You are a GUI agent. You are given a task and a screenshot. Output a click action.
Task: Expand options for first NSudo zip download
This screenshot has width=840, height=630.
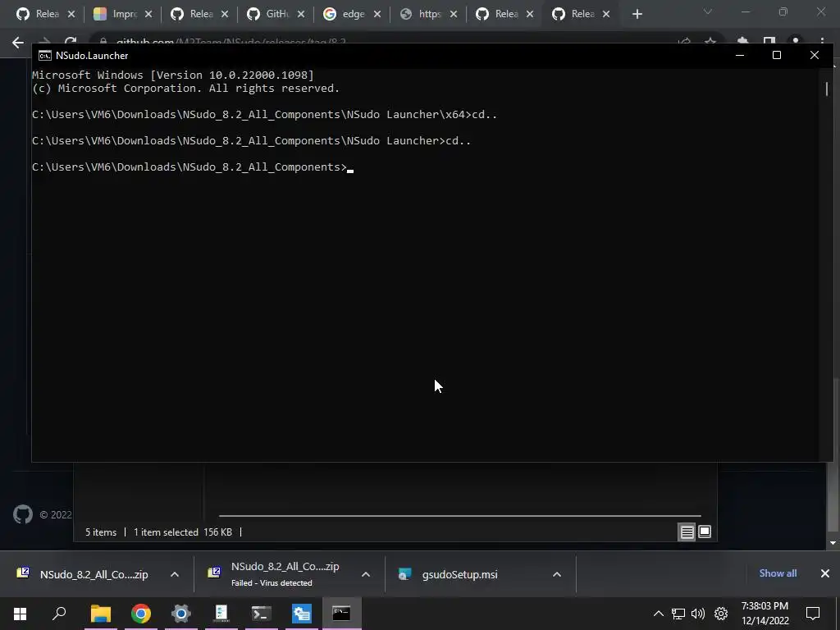point(175,574)
